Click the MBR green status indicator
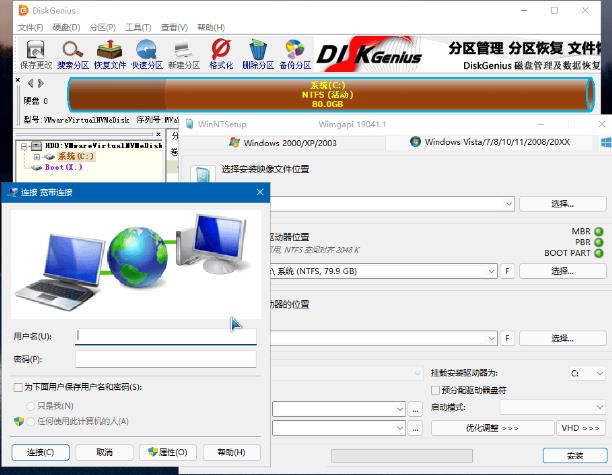 point(599,231)
